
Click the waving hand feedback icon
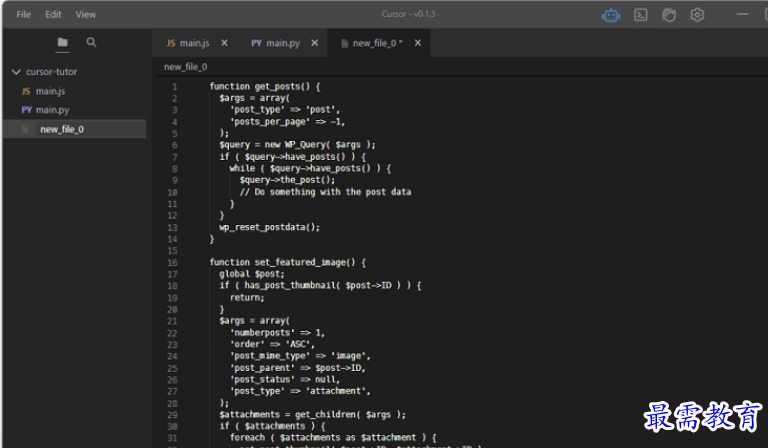669,15
